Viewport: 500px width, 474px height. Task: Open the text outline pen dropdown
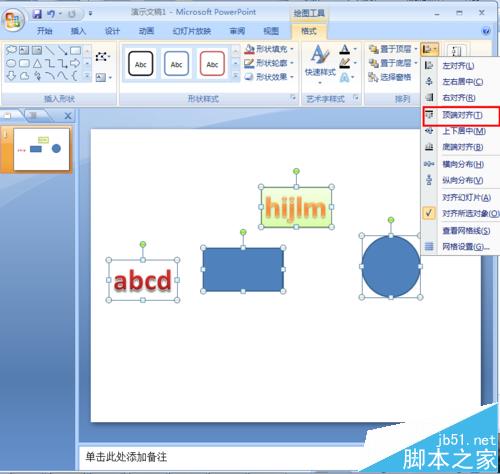[x=348, y=63]
